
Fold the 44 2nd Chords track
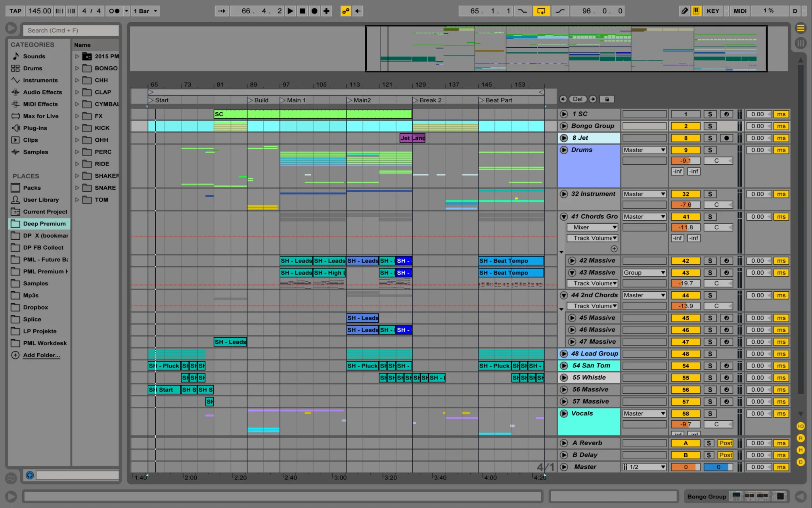pos(564,295)
